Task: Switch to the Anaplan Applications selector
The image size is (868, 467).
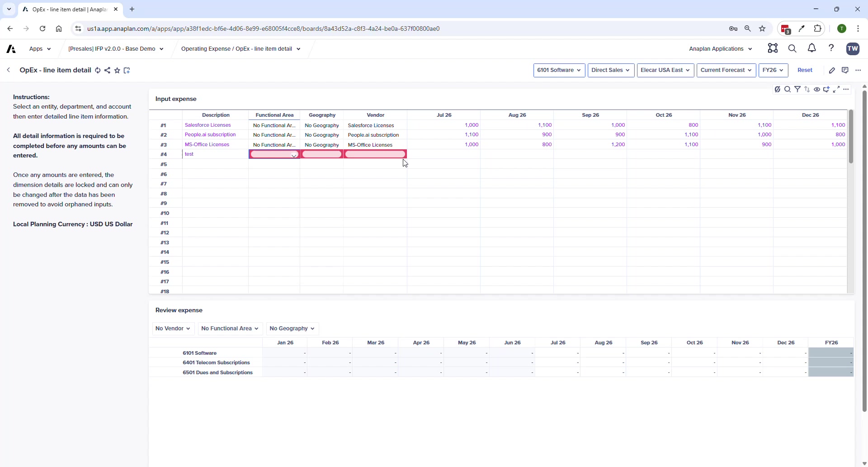Action: (x=720, y=48)
